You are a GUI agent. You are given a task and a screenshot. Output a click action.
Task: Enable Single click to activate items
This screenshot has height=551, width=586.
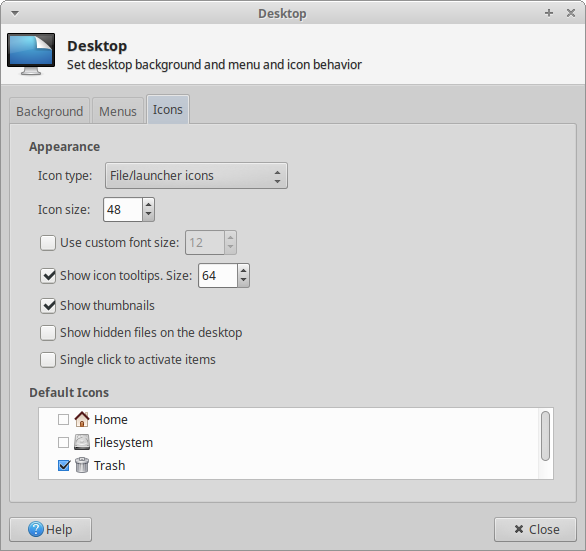(x=48, y=360)
